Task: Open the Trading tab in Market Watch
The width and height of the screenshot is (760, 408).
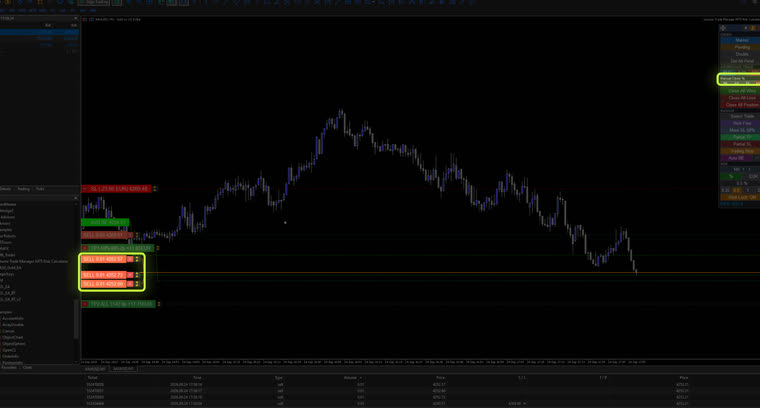Action: tap(23, 189)
